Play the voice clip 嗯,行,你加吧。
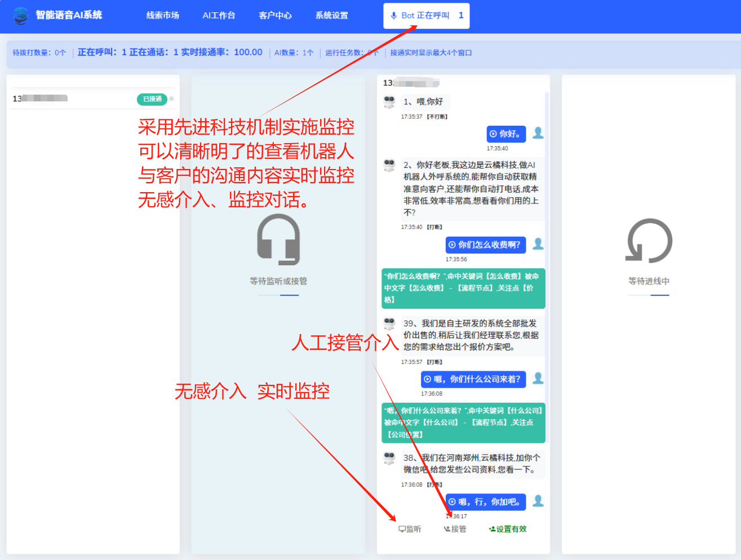741x560 pixels. pyautogui.click(x=452, y=502)
